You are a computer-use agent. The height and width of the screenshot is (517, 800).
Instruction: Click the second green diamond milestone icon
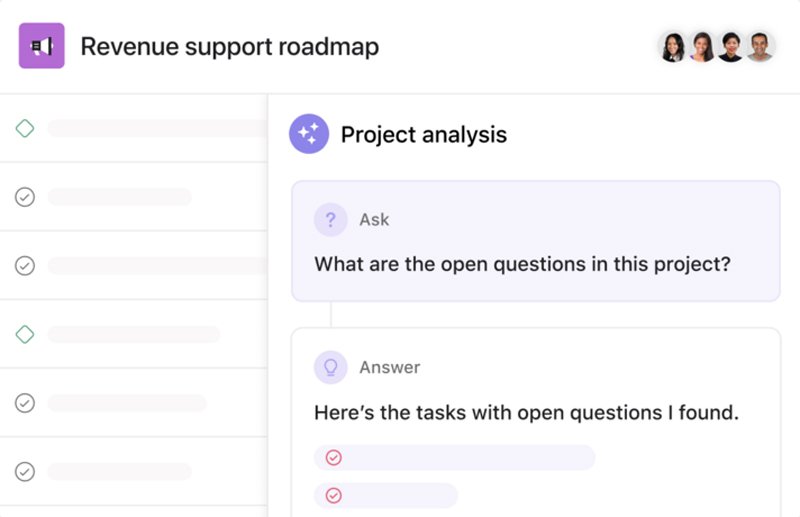[x=25, y=333]
